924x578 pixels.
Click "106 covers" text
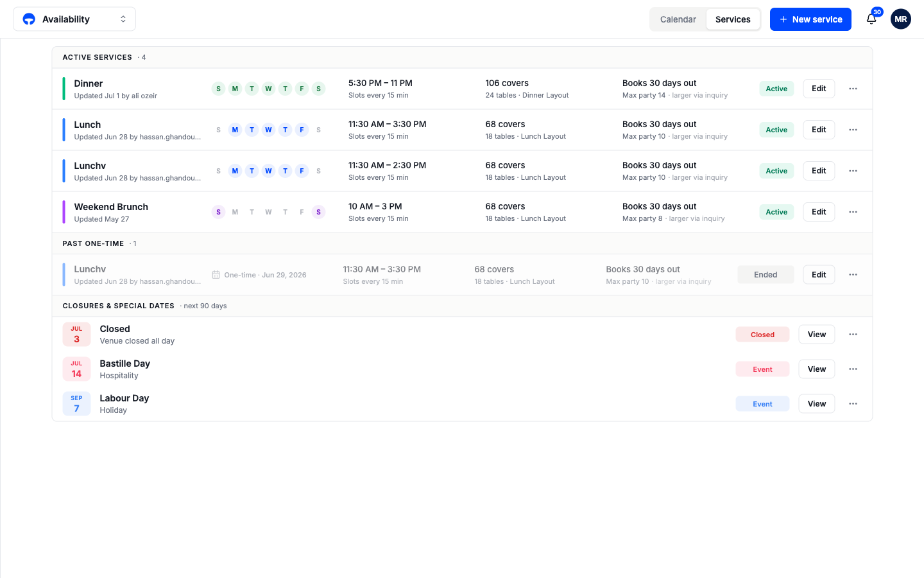pyautogui.click(x=507, y=83)
